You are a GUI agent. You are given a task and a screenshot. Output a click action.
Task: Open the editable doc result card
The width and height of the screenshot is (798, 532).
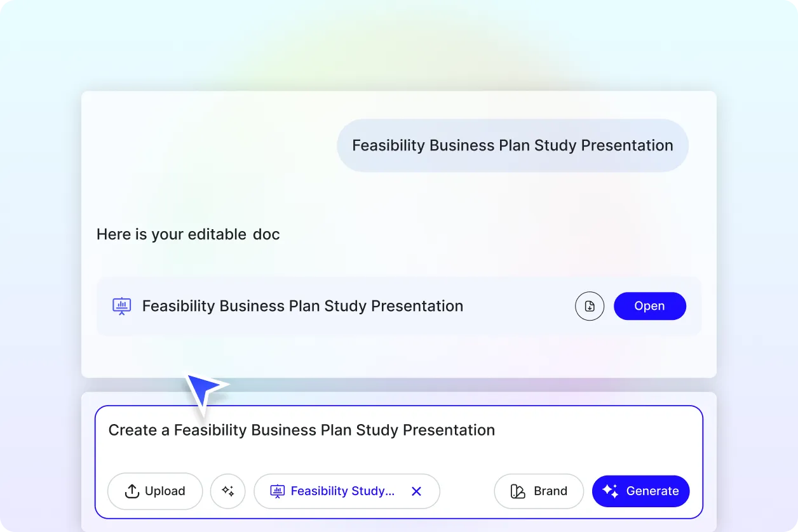click(x=649, y=306)
